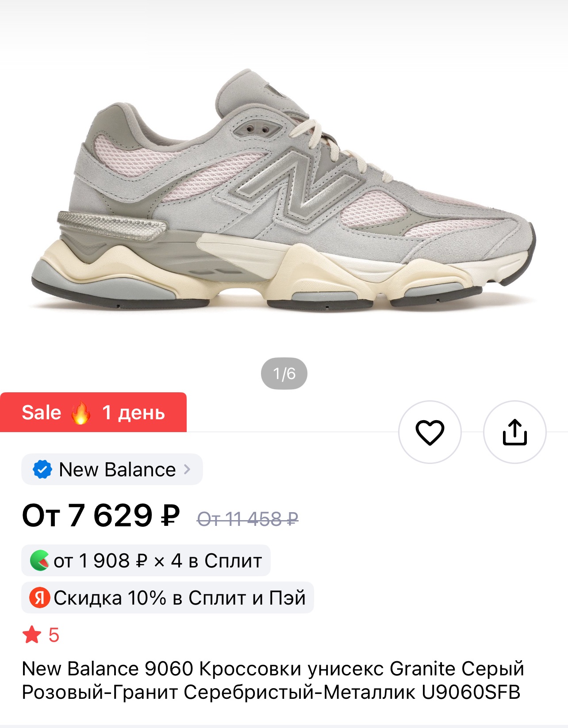Click the crossed-out old price 11 458 ₽

click(x=248, y=519)
